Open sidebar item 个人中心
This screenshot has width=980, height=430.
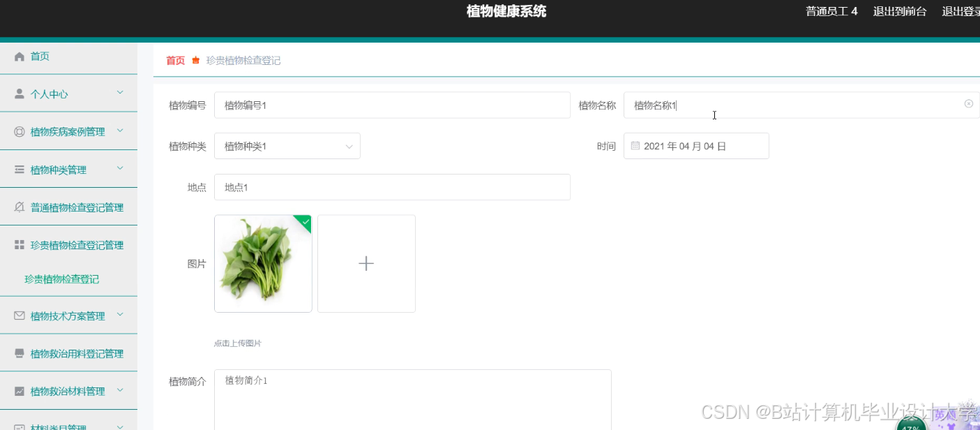[x=68, y=94]
